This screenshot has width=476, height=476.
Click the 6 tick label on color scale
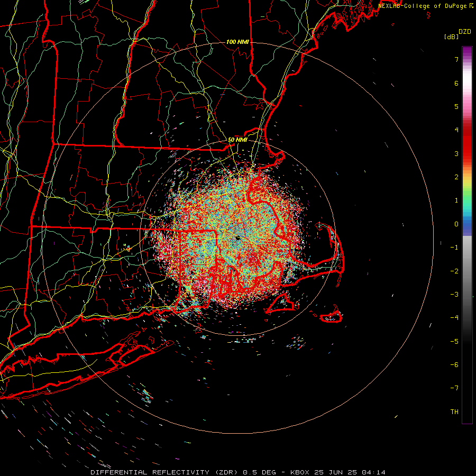tap(456, 83)
